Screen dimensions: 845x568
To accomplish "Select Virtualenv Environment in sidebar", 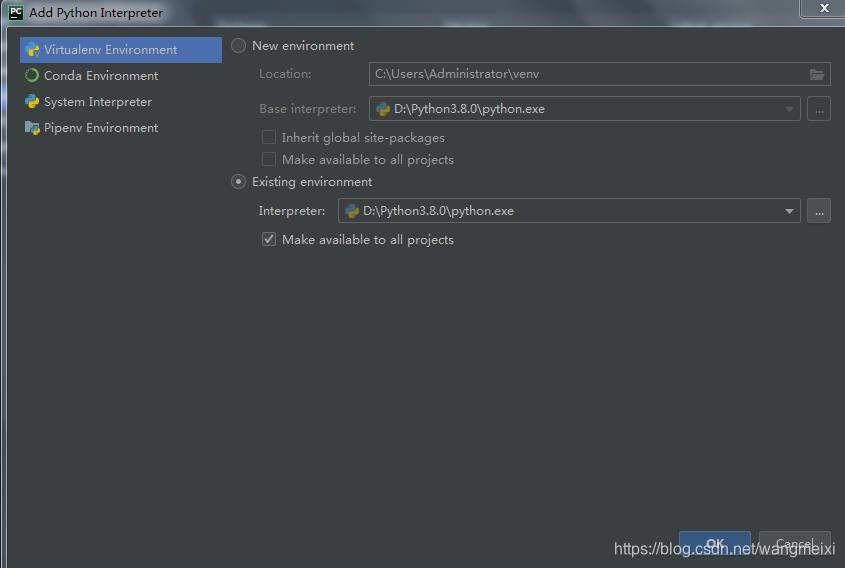I will (121, 50).
